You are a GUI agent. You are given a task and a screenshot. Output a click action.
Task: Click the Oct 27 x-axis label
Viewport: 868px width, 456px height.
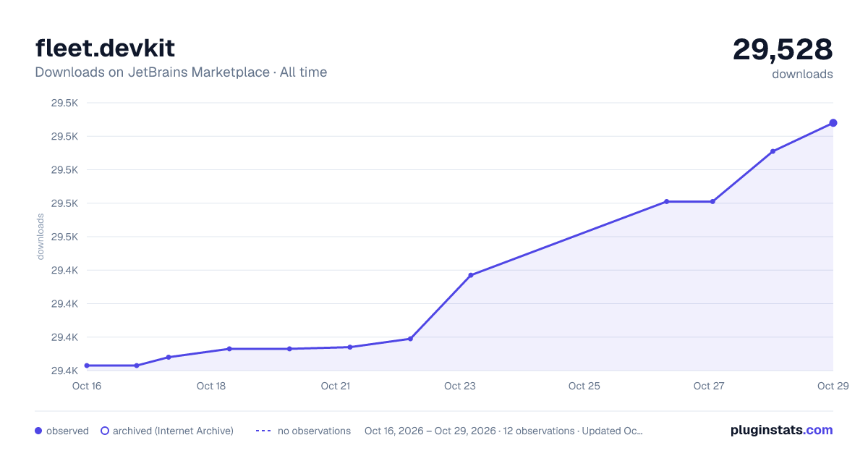point(709,386)
